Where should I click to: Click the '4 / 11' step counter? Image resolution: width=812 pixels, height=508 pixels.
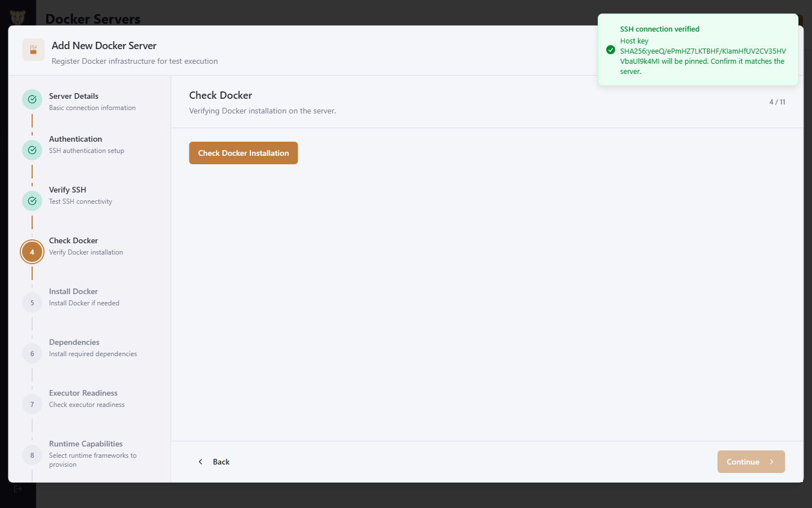[x=777, y=102]
